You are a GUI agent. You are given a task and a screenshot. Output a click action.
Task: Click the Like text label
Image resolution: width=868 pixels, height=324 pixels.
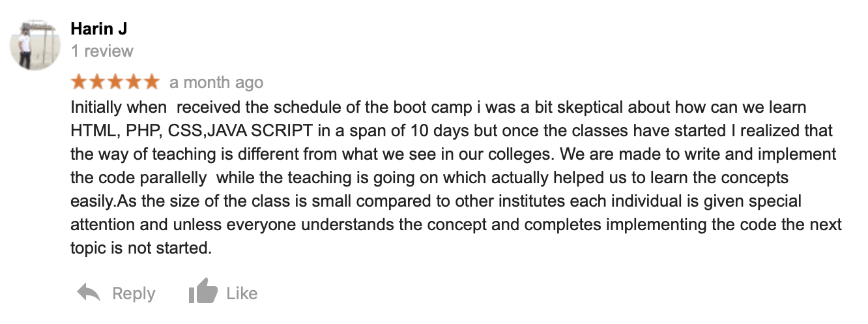(x=242, y=293)
